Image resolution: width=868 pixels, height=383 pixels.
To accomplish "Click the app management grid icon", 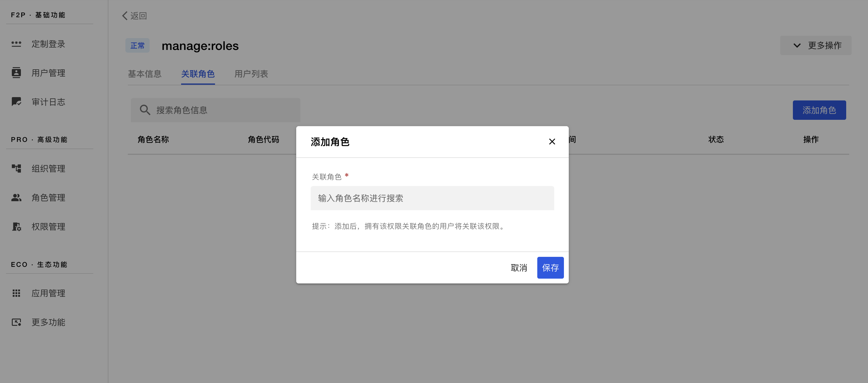I will (16, 293).
